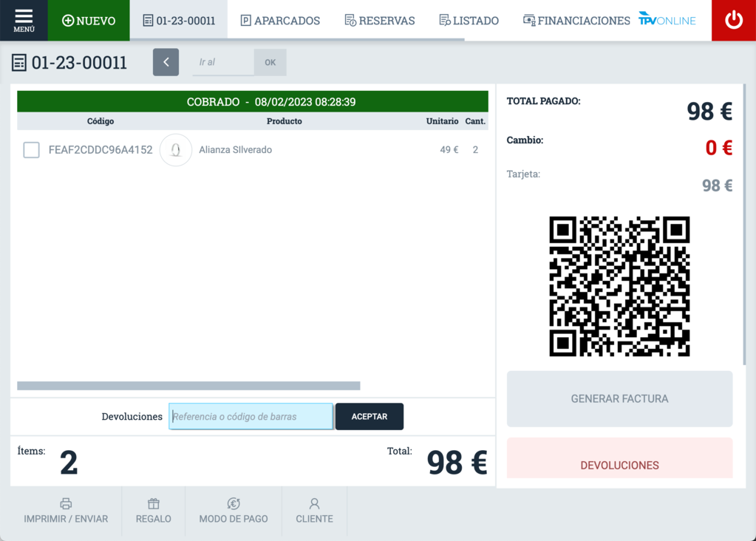Click the REGALO gift icon

click(x=153, y=504)
